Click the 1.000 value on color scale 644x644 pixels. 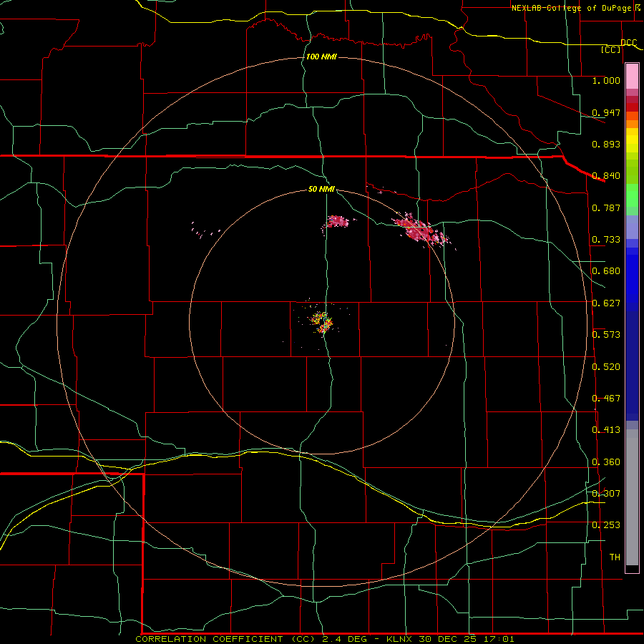coord(606,80)
